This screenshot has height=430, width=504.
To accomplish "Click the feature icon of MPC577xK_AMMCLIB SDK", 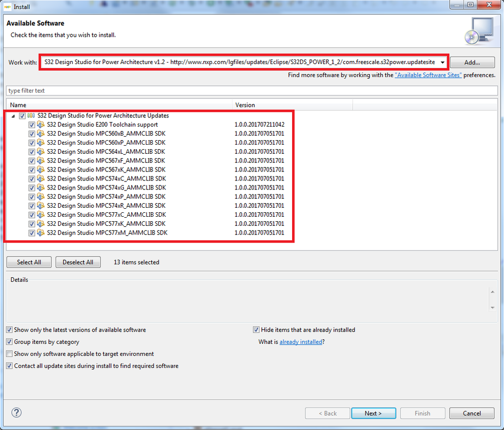I will click(41, 223).
